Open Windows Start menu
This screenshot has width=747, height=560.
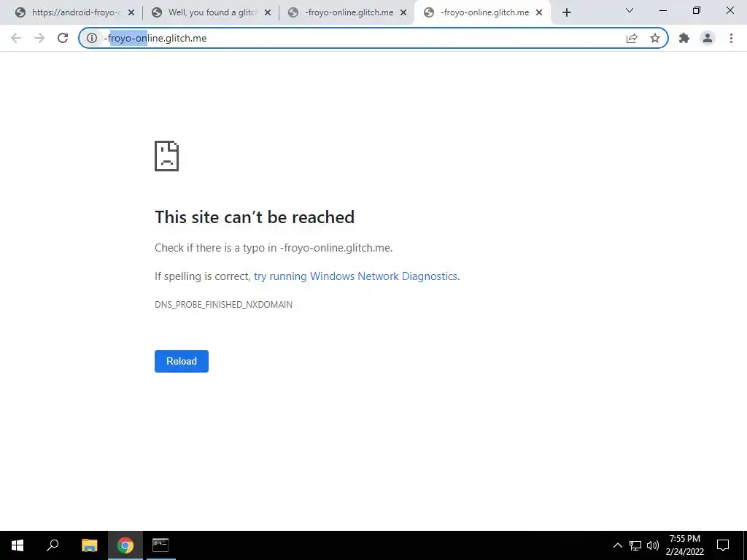18,545
